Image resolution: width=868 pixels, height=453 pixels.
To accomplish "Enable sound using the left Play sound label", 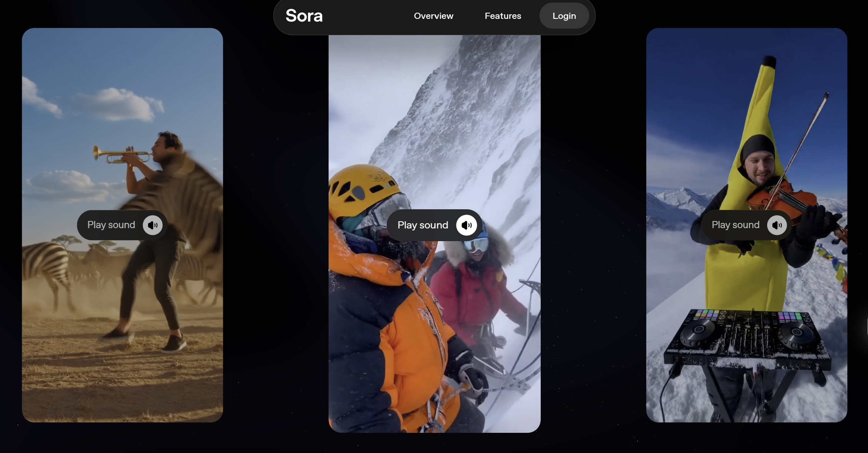I will (x=111, y=225).
